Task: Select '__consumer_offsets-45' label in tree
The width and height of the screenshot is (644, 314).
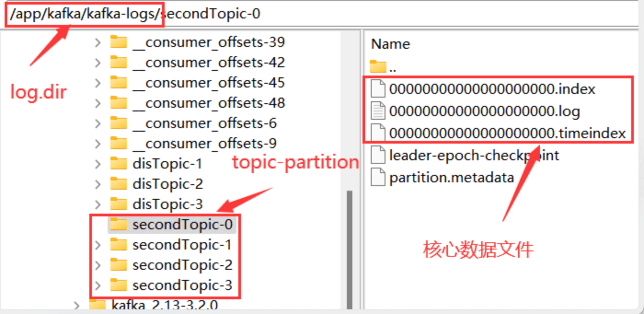Action: 209,83
